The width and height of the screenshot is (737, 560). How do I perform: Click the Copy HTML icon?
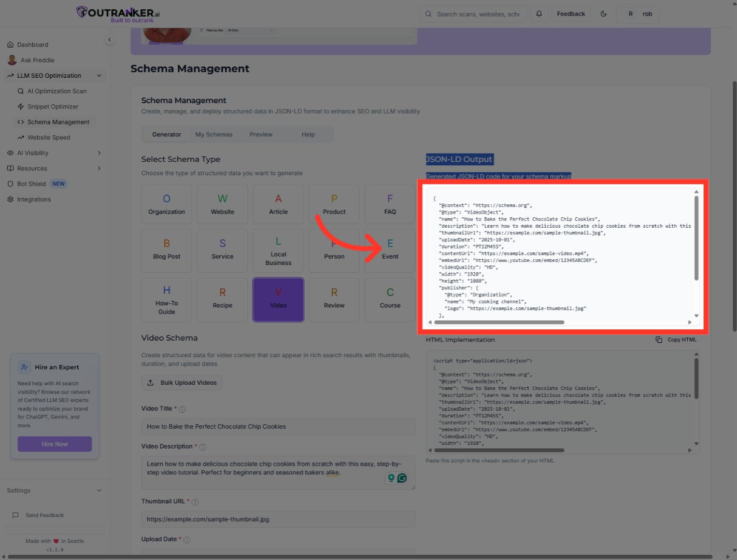[659, 340]
